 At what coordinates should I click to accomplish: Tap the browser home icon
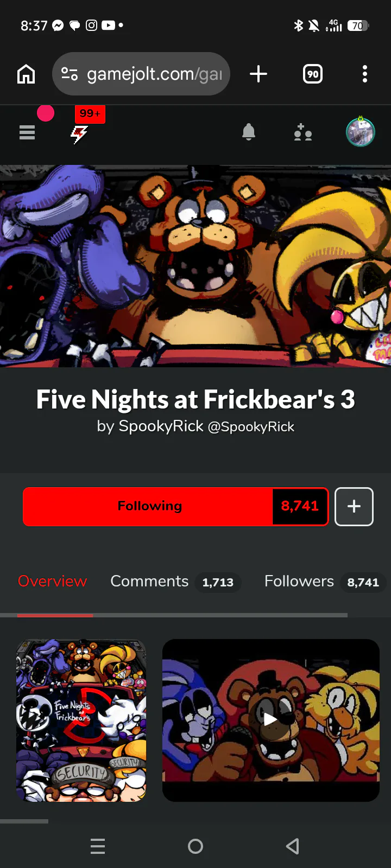coord(26,74)
